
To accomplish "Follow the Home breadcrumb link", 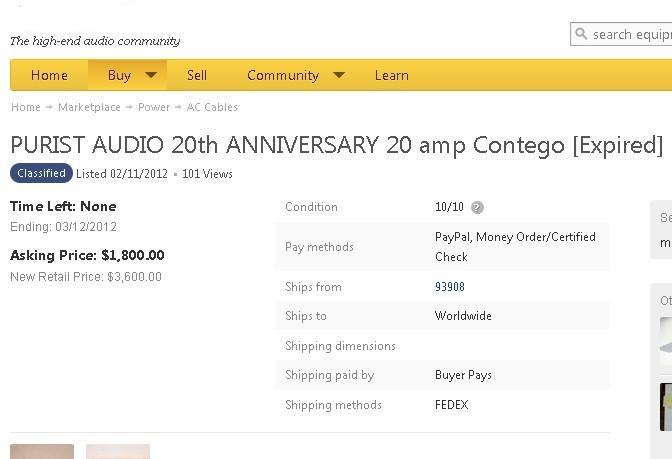I will click(x=26, y=107).
